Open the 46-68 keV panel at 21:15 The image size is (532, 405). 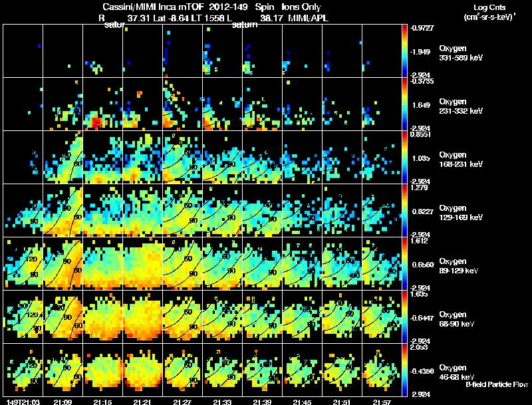pyautogui.click(x=103, y=370)
